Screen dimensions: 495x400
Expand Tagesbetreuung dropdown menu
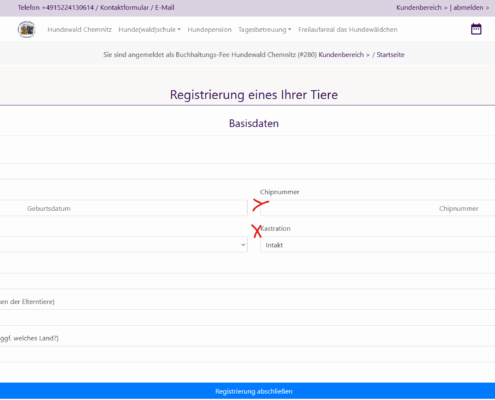point(265,30)
